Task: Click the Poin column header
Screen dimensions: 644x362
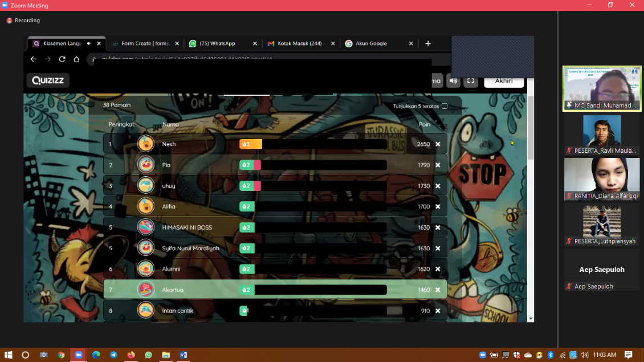Action: tap(424, 124)
